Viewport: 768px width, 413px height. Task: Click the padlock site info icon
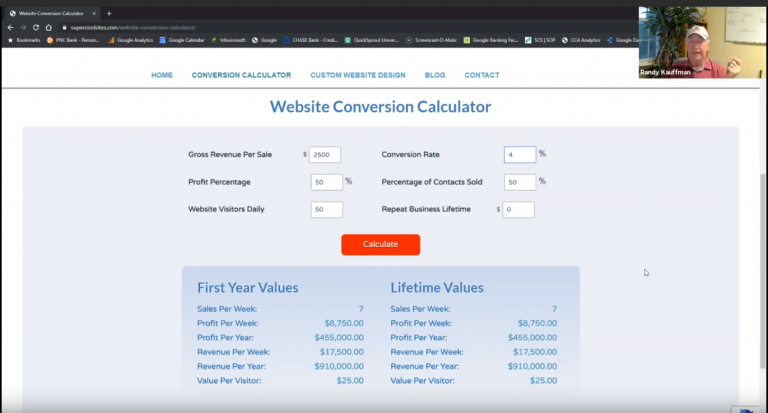[64, 27]
